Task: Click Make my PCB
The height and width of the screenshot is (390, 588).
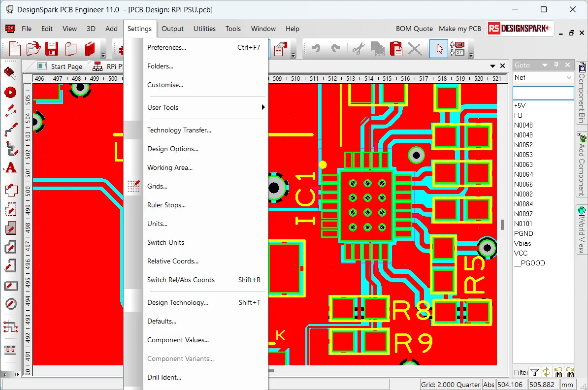Action: pos(459,29)
